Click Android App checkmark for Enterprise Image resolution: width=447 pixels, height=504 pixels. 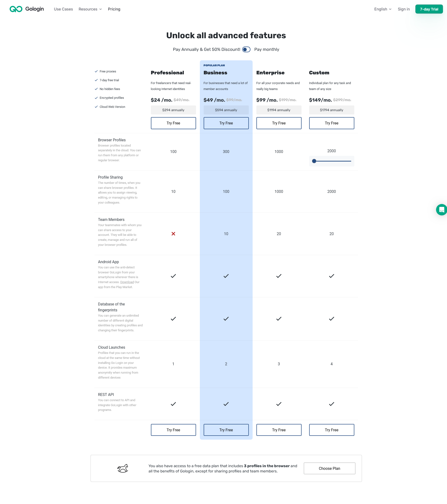coord(279,276)
